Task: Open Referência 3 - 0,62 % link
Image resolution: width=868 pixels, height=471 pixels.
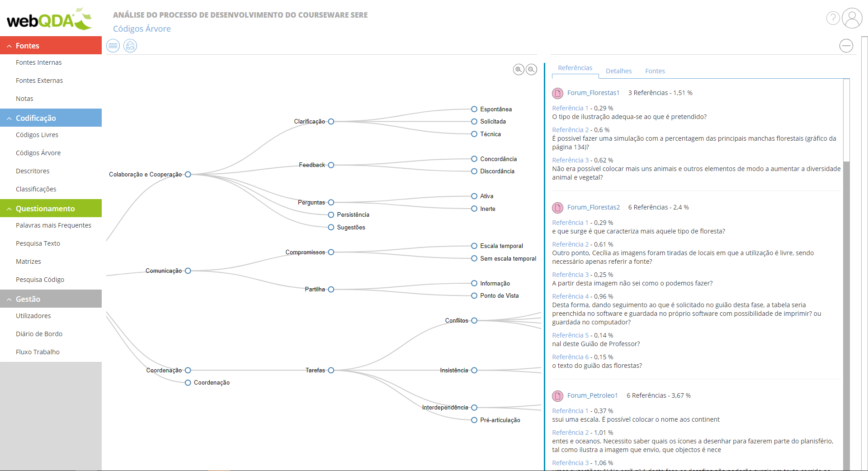Action: pyautogui.click(x=571, y=160)
